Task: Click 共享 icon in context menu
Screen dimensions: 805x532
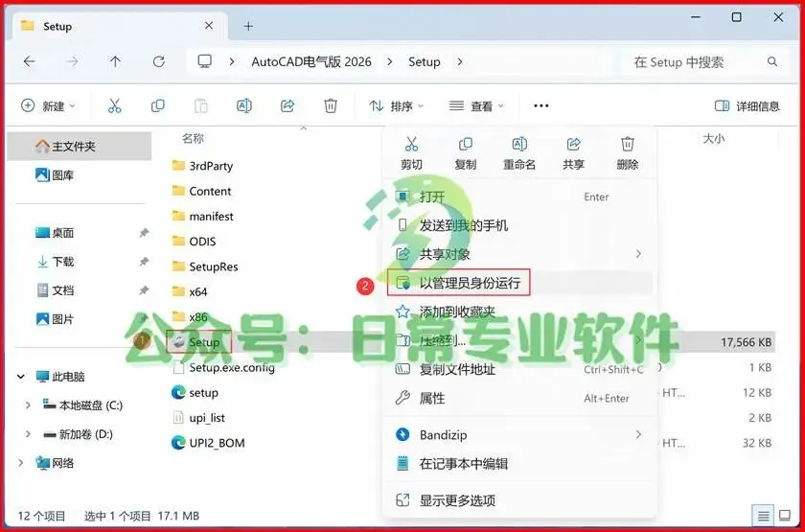Action: (x=573, y=144)
